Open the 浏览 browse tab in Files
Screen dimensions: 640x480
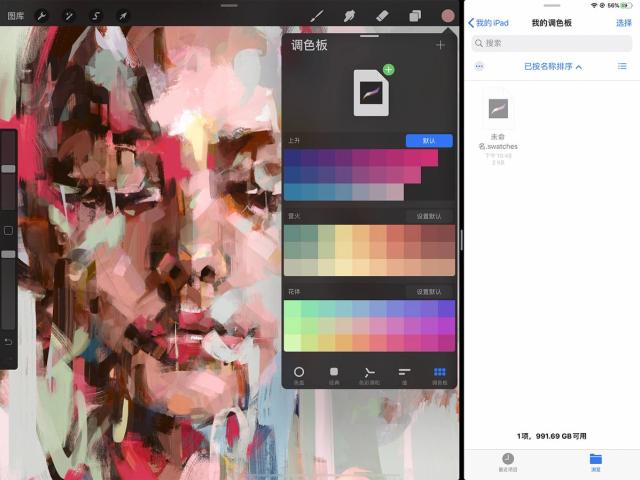pos(596,462)
